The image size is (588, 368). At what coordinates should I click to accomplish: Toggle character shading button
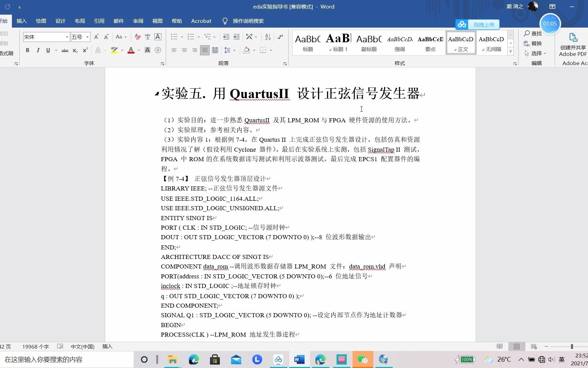[147, 50]
